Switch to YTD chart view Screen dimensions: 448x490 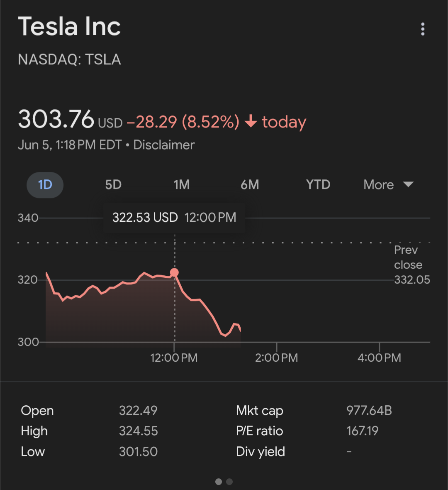(318, 185)
